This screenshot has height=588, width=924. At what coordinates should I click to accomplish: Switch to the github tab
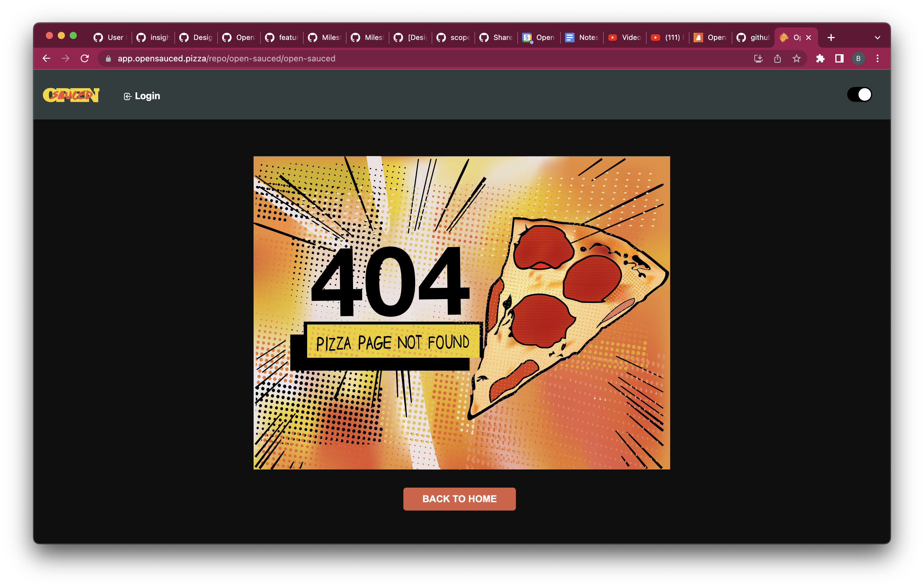[753, 37]
